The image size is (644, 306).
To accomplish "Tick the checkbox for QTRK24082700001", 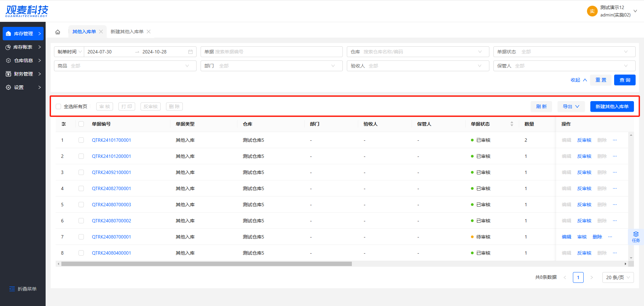I will click(81, 188).
